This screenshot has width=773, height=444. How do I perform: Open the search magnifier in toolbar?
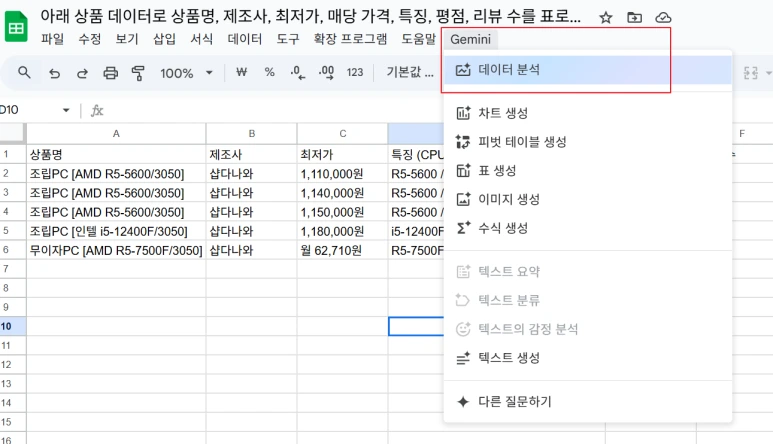(x=24, y=73)
